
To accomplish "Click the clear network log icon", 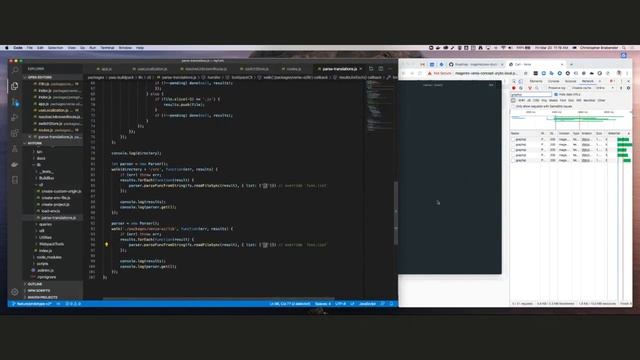I will coord(521,88).
